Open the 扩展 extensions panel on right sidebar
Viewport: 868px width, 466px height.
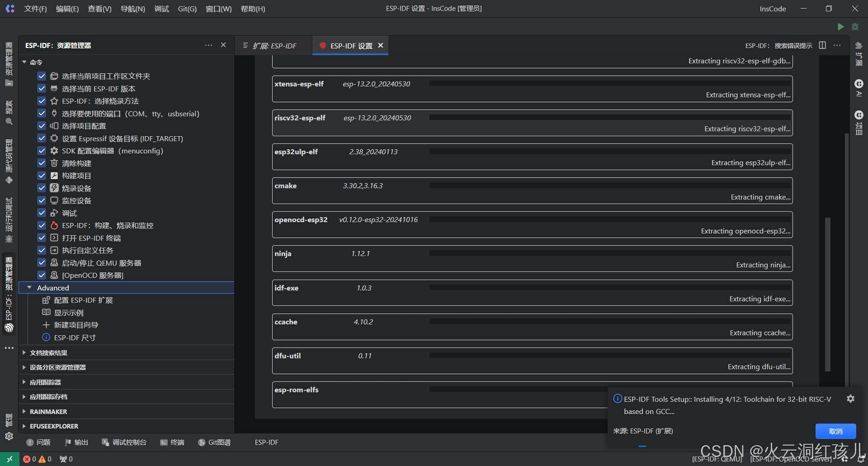(859, 54)
